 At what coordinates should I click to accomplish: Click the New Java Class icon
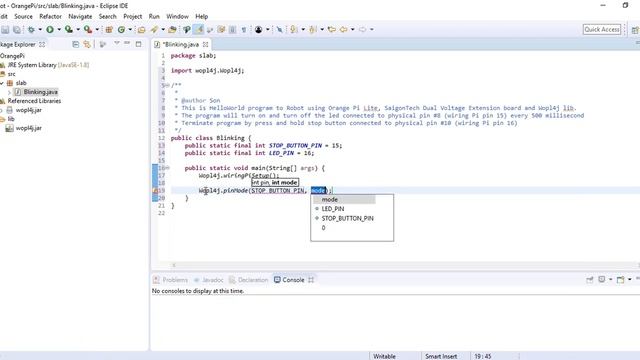tap(121, 29)
